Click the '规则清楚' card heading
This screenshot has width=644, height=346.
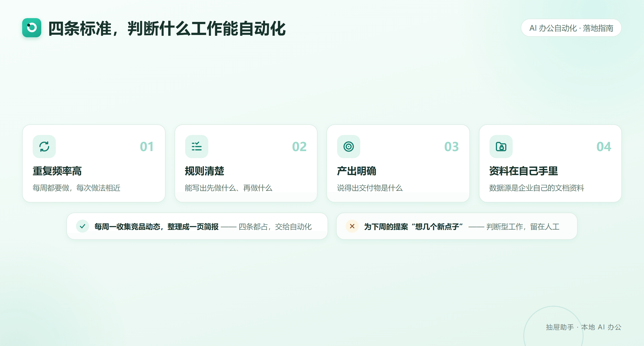pyautogui.click(x=205, y=171)
